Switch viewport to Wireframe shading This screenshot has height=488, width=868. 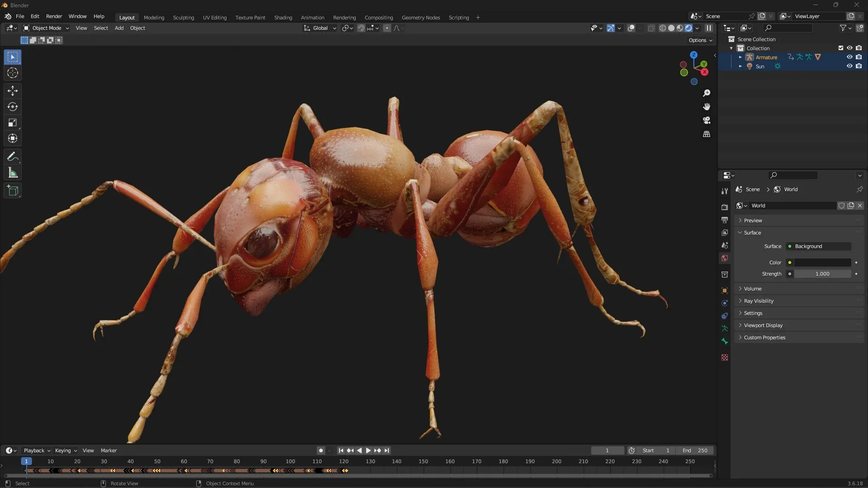click(x=663, y=28)
